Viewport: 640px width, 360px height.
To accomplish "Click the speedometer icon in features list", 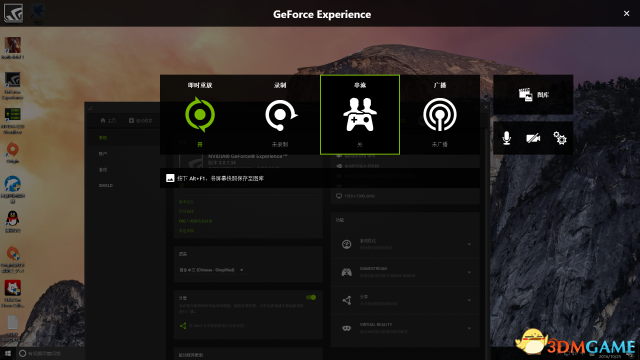I will (347, 244).
